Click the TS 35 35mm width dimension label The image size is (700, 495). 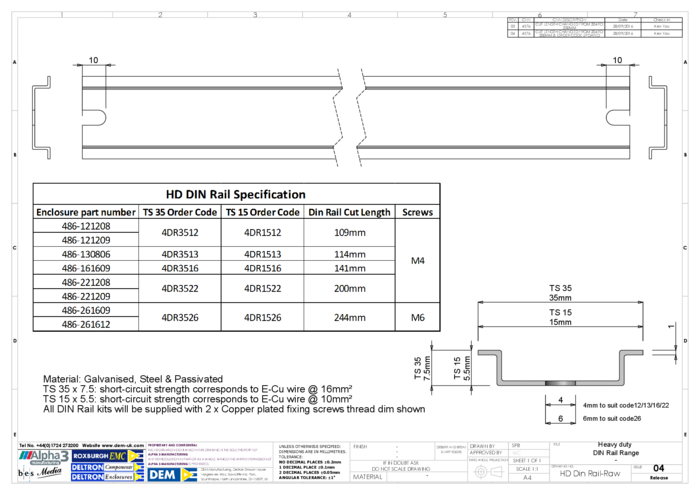560,293
